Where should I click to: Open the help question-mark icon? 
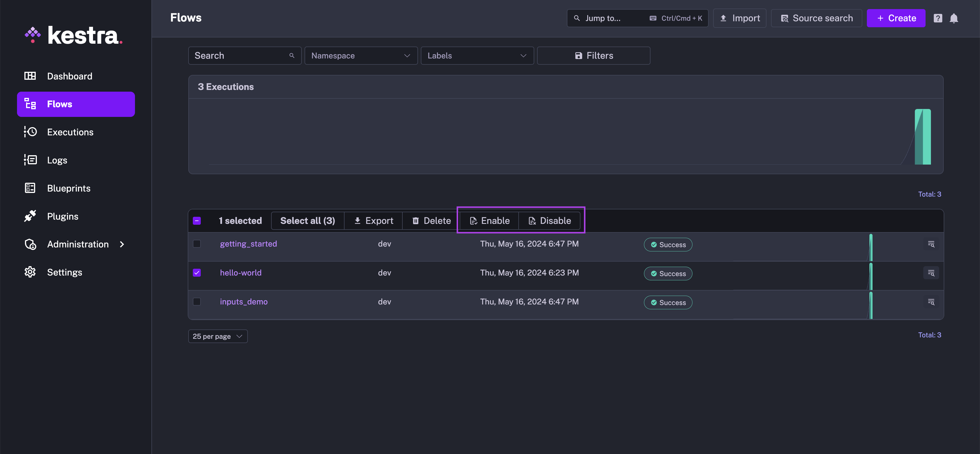pos(938,18)
